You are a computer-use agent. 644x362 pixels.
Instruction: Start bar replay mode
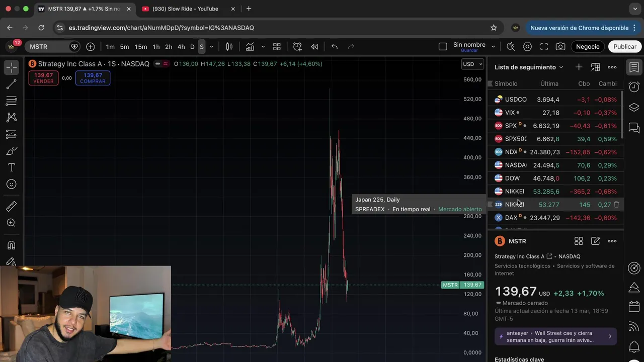click(314, 47)
